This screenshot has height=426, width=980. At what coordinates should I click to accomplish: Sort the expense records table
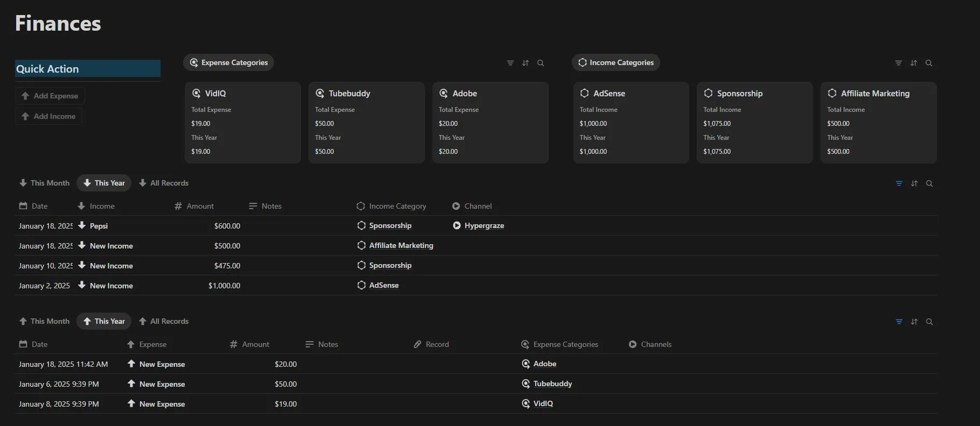(x=914, y=322)
